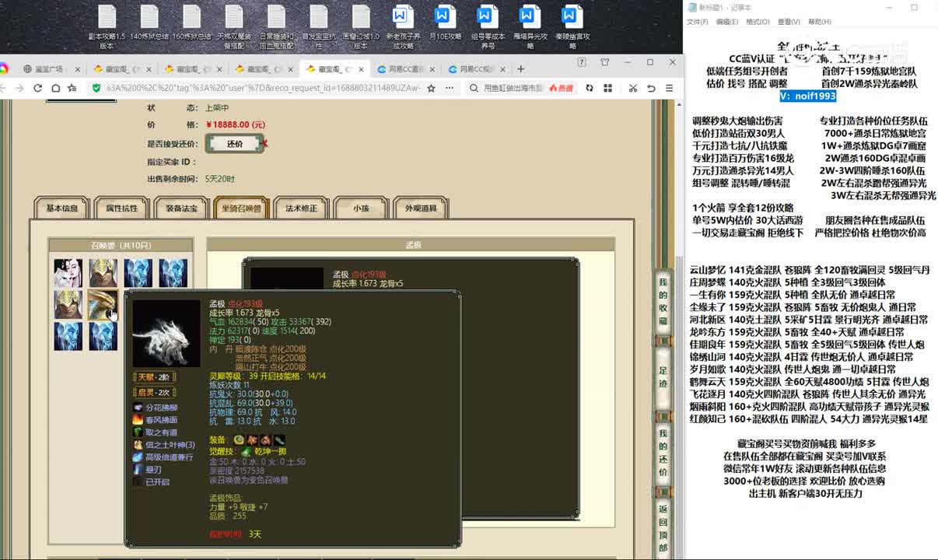Open the 格式(O) menu in Notepad
The width and height of the screenshot is (938, 560).
pyautogui.click(x=758, y=22)
